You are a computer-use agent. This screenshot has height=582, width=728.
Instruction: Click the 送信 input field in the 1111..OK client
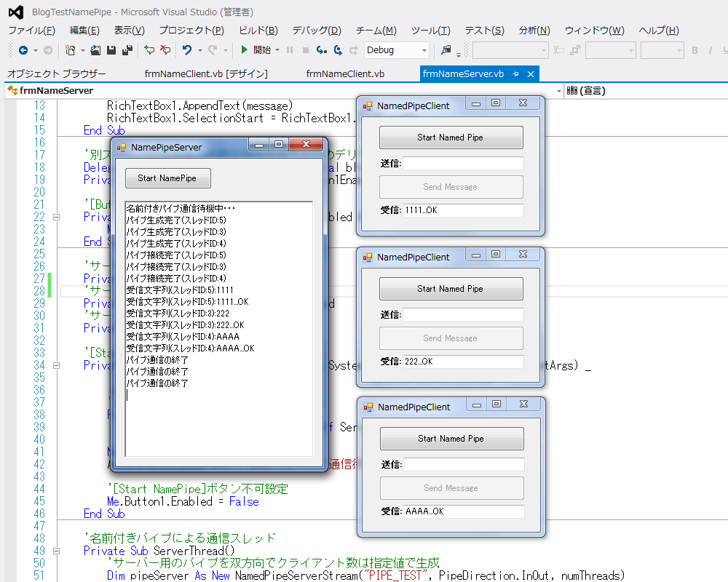[x=463, y=164]
